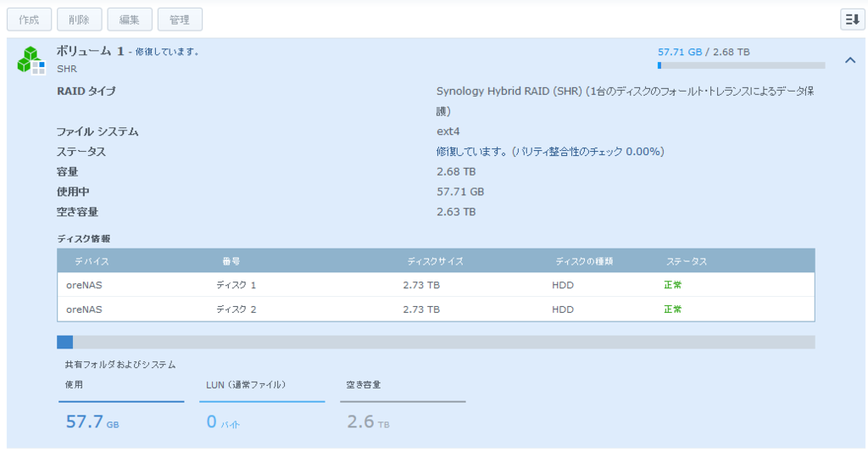Open the 管理 (Manage) button
This screenshot has width=868, height=452.
click(180, 20)
